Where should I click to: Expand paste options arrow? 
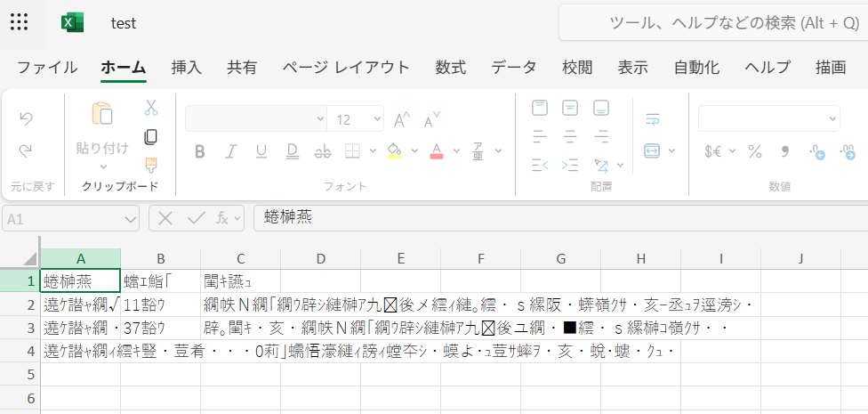(x=103, y=166)
